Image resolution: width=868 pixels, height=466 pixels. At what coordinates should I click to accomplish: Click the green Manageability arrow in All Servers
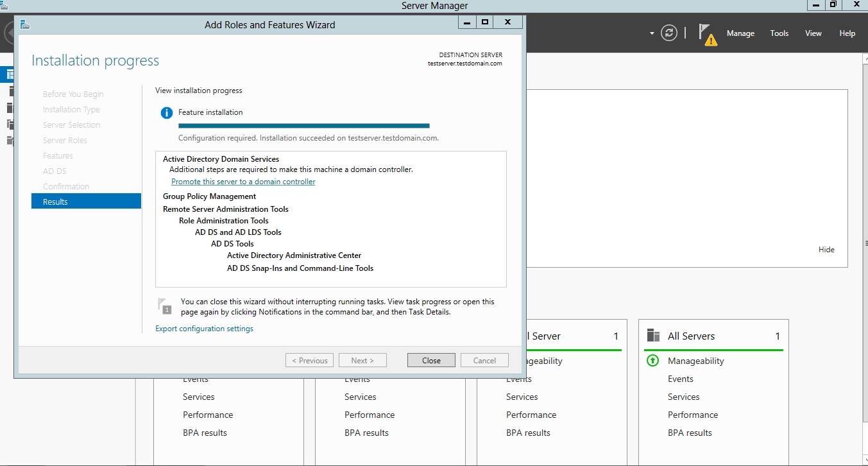653,361
